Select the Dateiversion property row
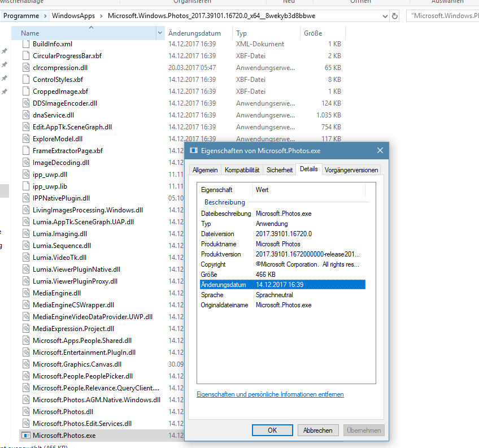 (x=282, y=234)
